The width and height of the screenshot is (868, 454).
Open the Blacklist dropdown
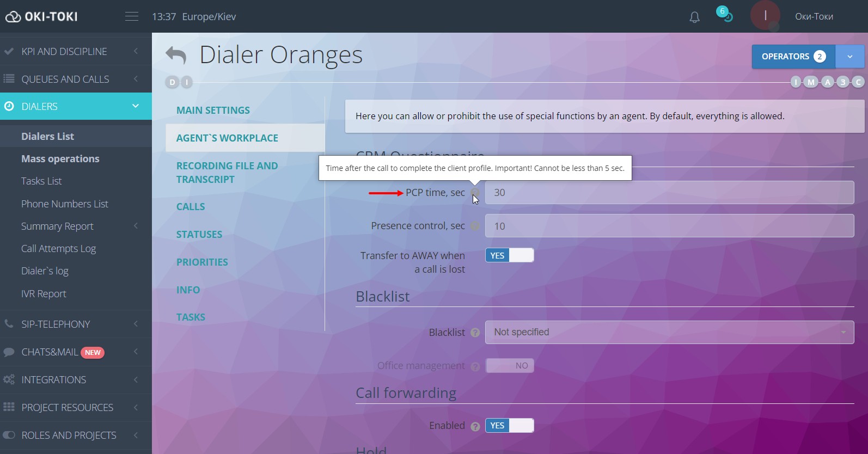(x=669, y=332)
